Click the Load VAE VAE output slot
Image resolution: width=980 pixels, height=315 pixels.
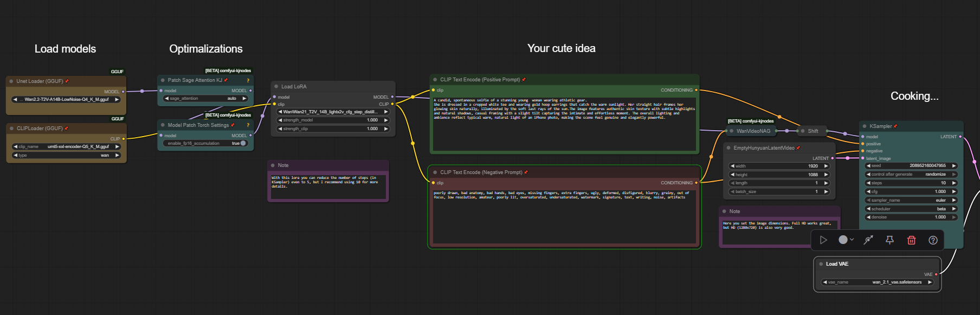pyautogui.click(x=936, y=274)
